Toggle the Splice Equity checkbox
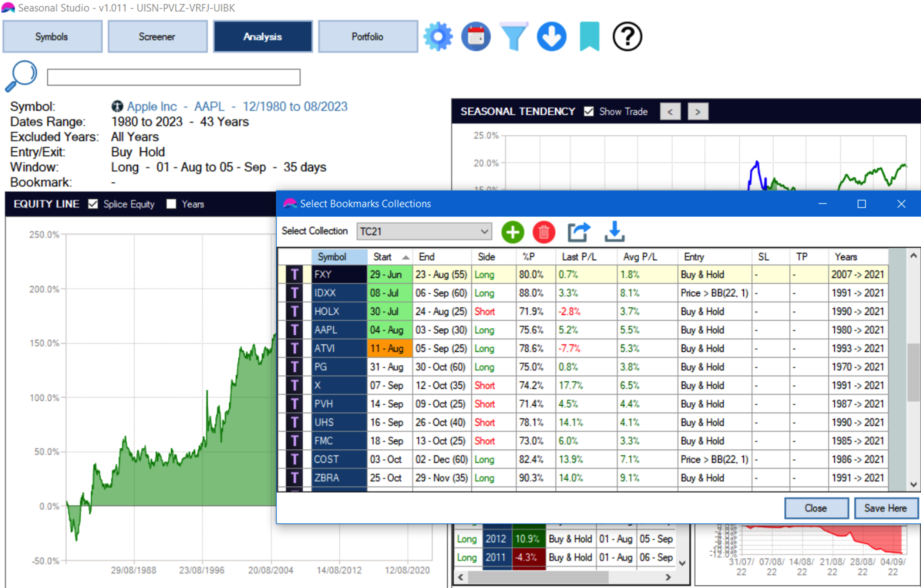The width and height of the screenshot is (921, 588). [x=93, y=204]
